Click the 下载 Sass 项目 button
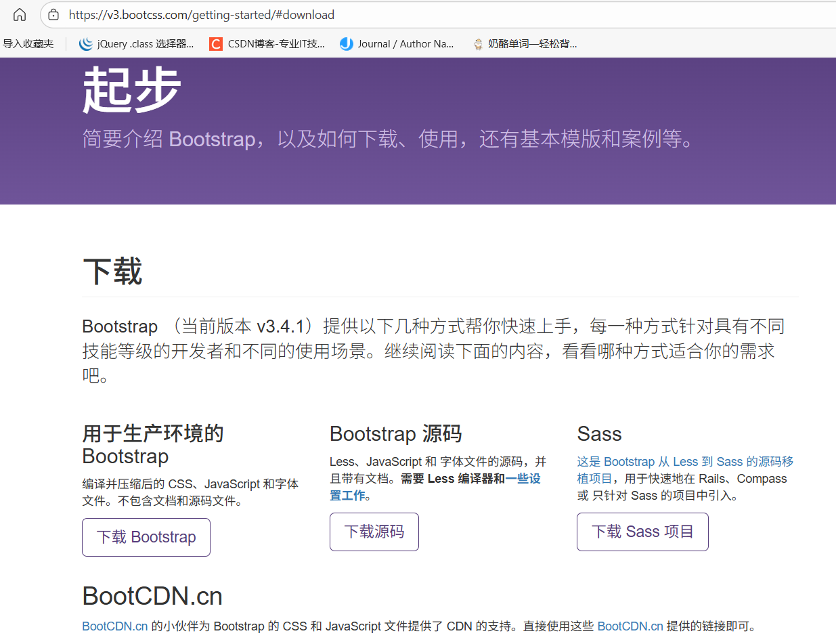The image size is (836, 644). click(642, 532)
